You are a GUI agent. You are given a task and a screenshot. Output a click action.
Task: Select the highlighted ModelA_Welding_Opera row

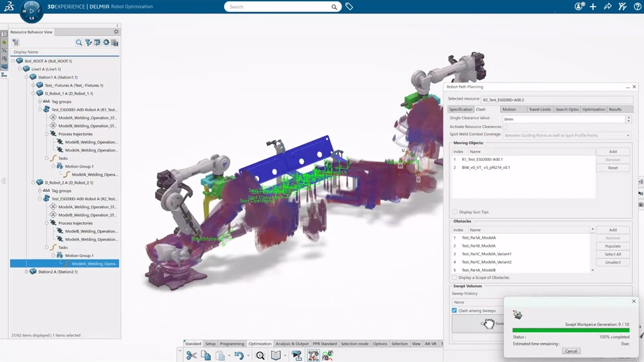64,263
